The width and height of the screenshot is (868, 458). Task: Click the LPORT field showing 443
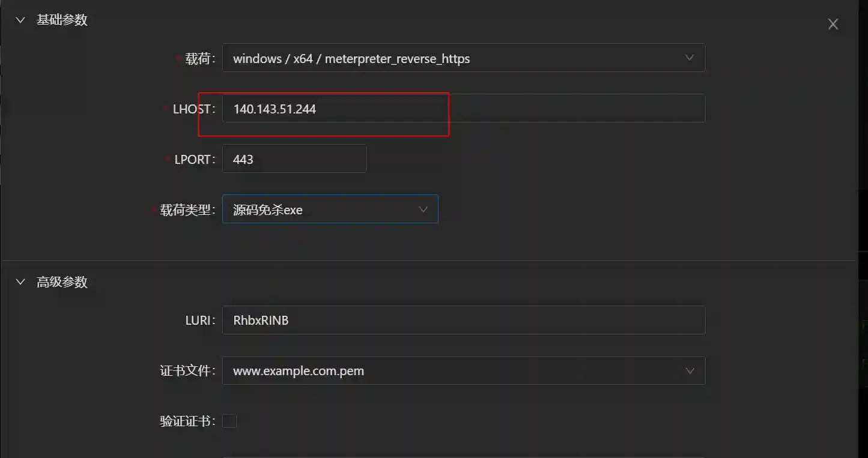[x=294, y=159]
